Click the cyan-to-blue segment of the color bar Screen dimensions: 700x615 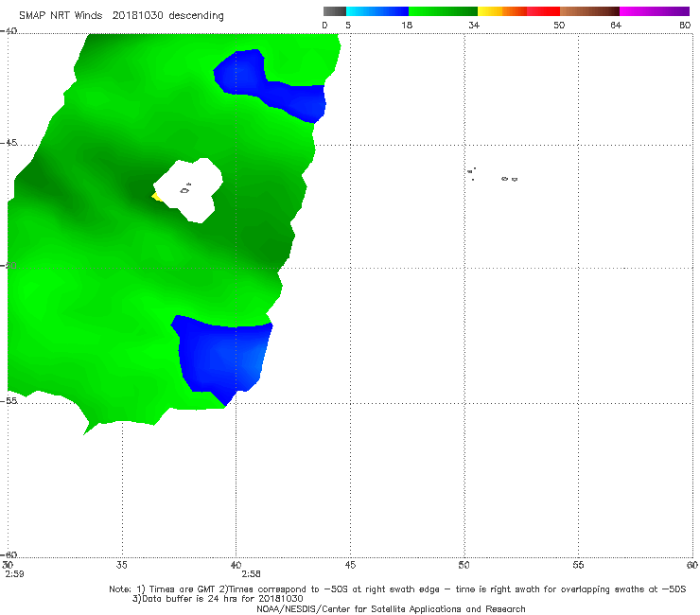377,11
